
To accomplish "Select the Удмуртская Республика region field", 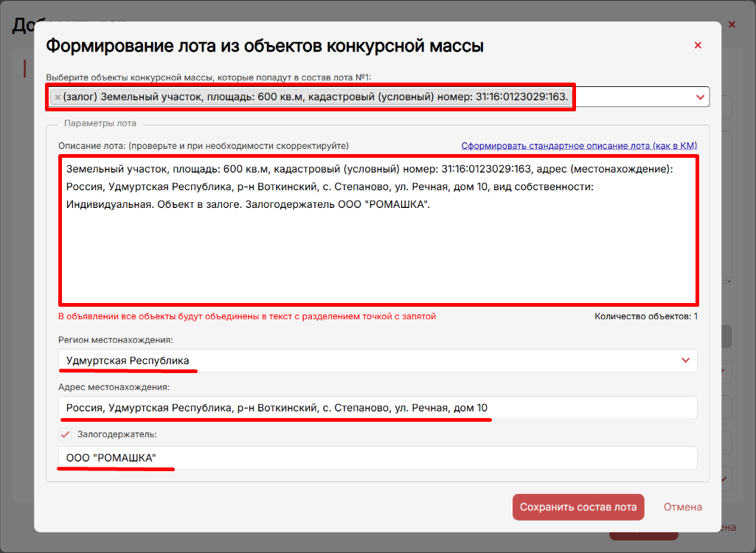I will tap(369, 361).
